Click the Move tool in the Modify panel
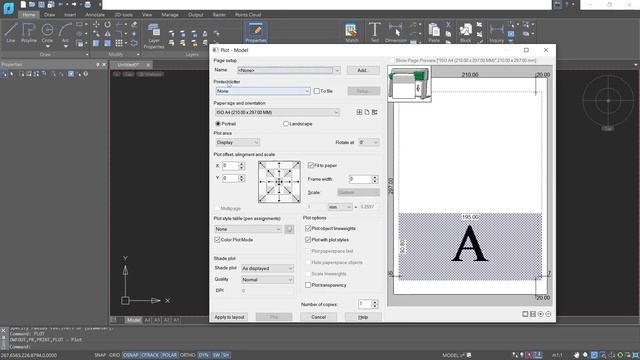This screenshot has height=360, width=640. 96,25
